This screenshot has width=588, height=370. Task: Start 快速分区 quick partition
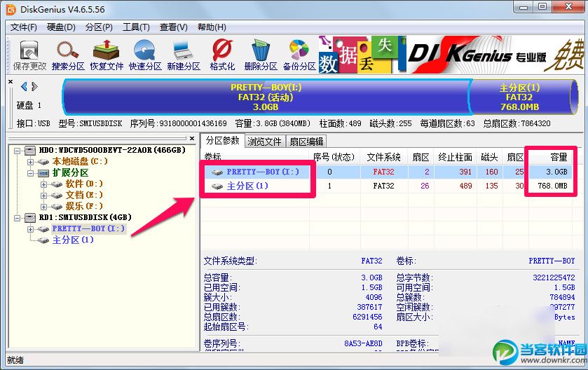145,55
